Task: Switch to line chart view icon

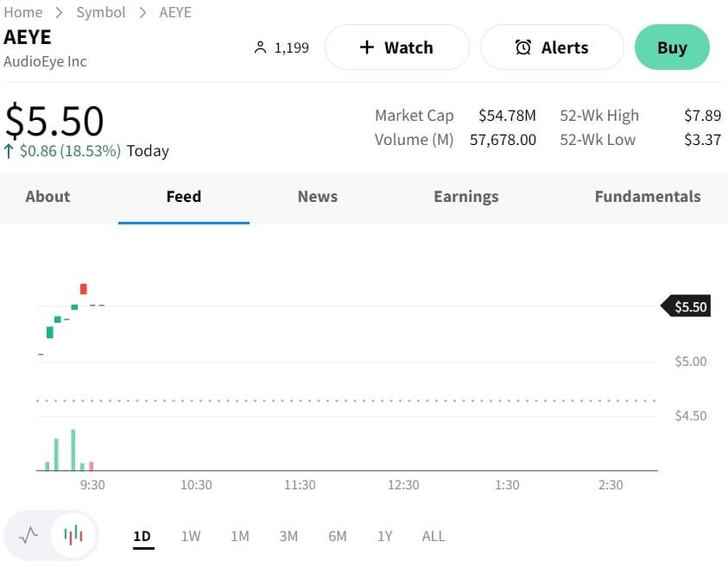Action: coord(28,535)
